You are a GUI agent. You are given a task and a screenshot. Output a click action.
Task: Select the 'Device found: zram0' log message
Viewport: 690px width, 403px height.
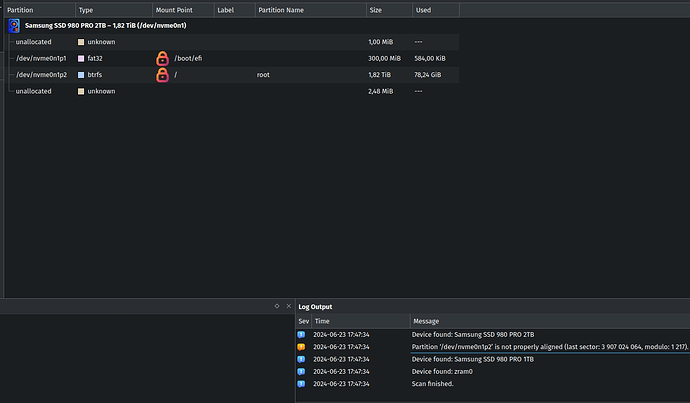pyautogui.click(x=442, y=371)
